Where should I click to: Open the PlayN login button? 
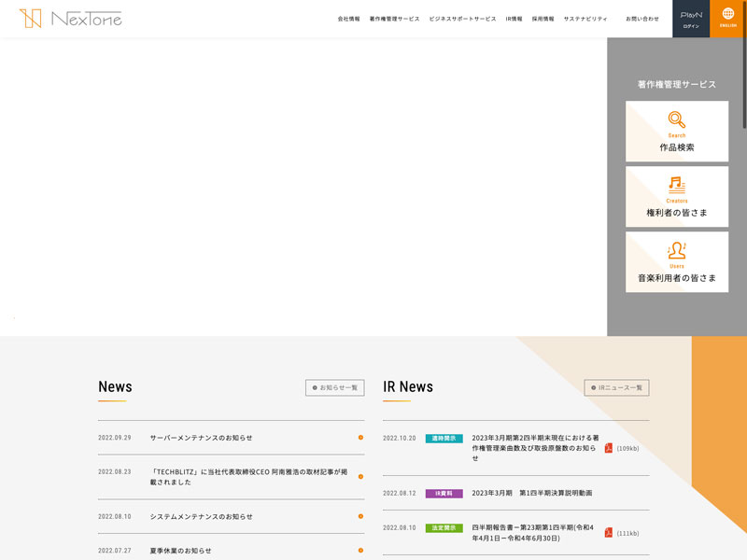click(691, 19)
